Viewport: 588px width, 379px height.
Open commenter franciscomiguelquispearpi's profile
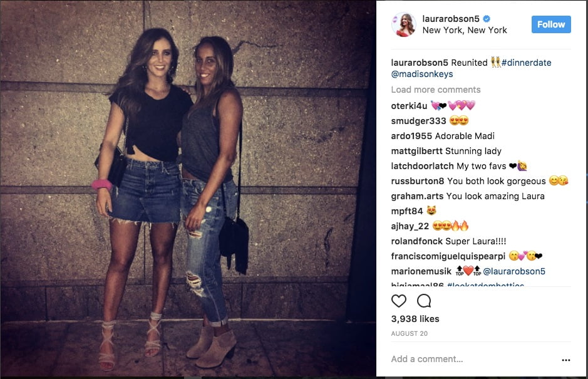pos(448,256)
